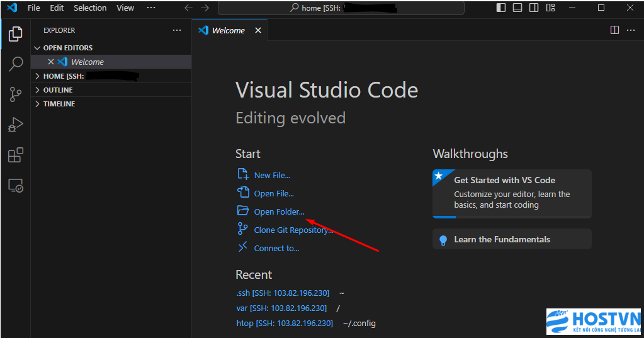Open the Selection menu

coord(90,8)
